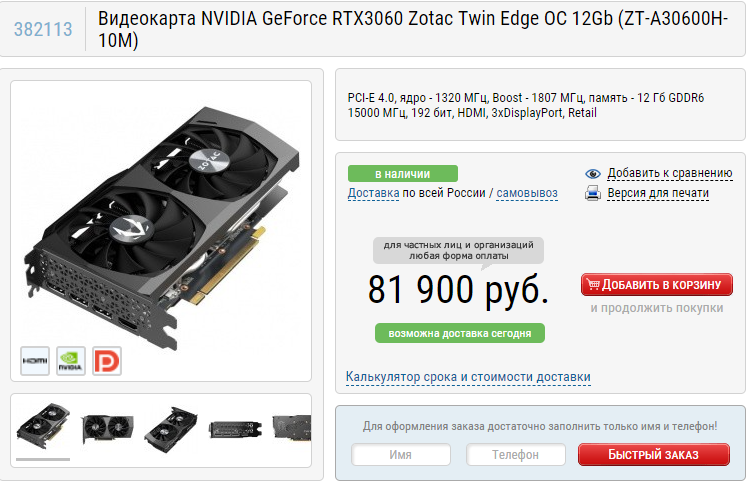The height and width of the screenshot is (481, 747).
Task: Click the printer icon
Action: tap(593, 193)
